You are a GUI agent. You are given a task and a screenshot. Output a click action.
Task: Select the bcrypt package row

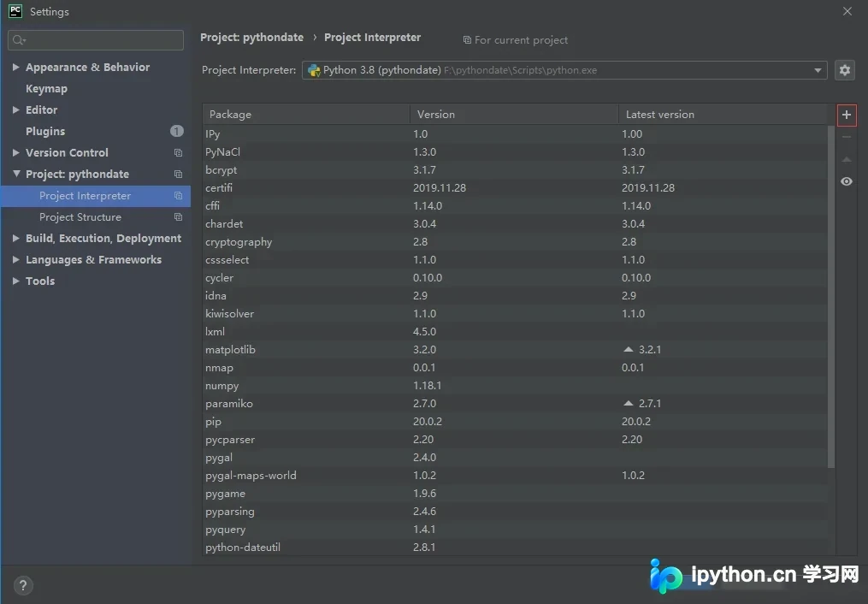tap(515, 170)
